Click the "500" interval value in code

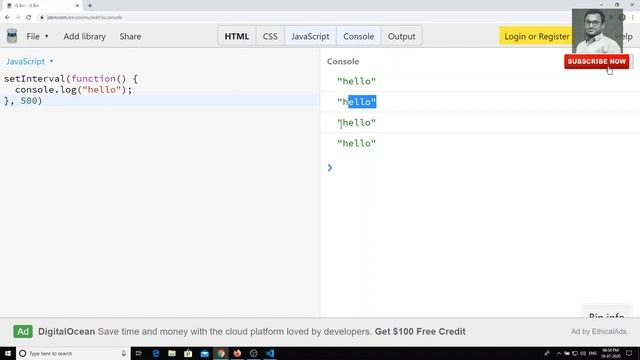coord(29,101)
